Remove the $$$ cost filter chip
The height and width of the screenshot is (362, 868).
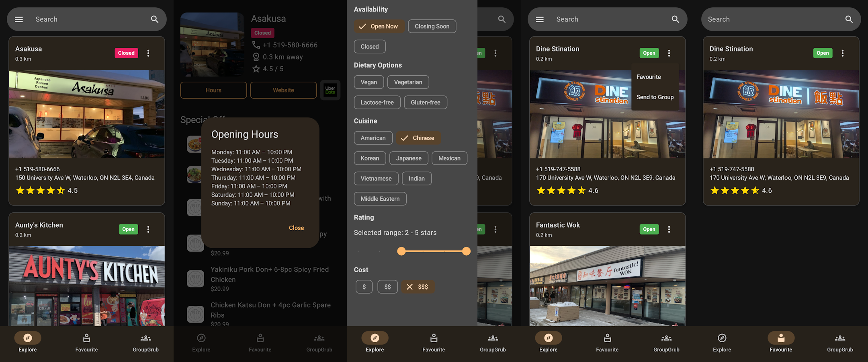(x=418, y=287)
